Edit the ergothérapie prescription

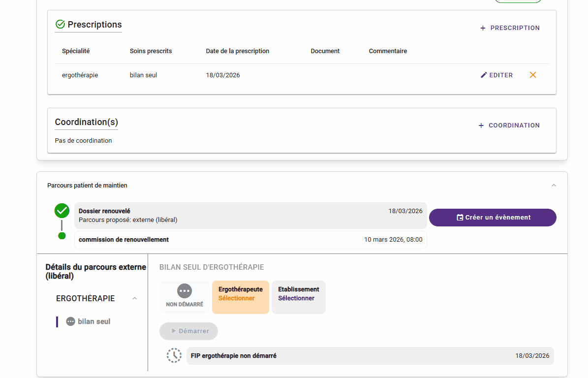tap(496, 75)
